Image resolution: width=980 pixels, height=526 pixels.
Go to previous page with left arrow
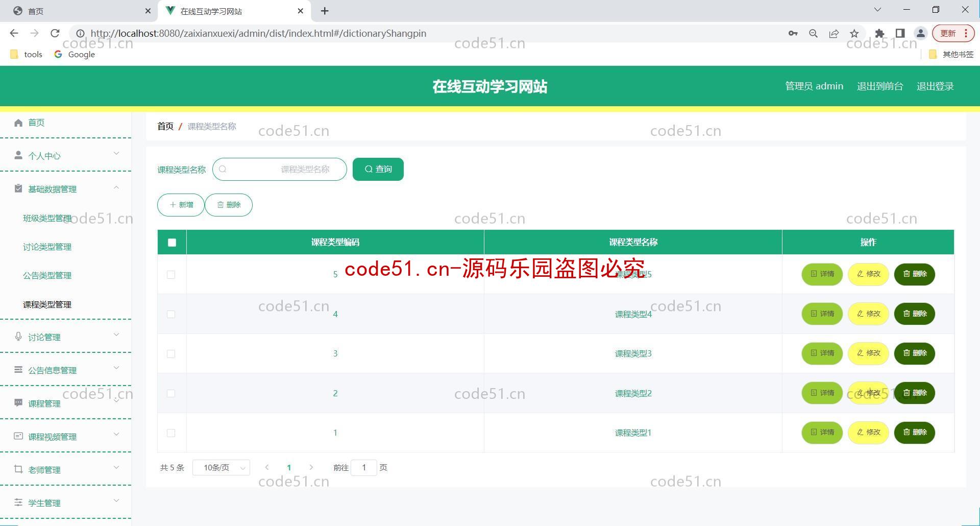[x=266, y=467]
